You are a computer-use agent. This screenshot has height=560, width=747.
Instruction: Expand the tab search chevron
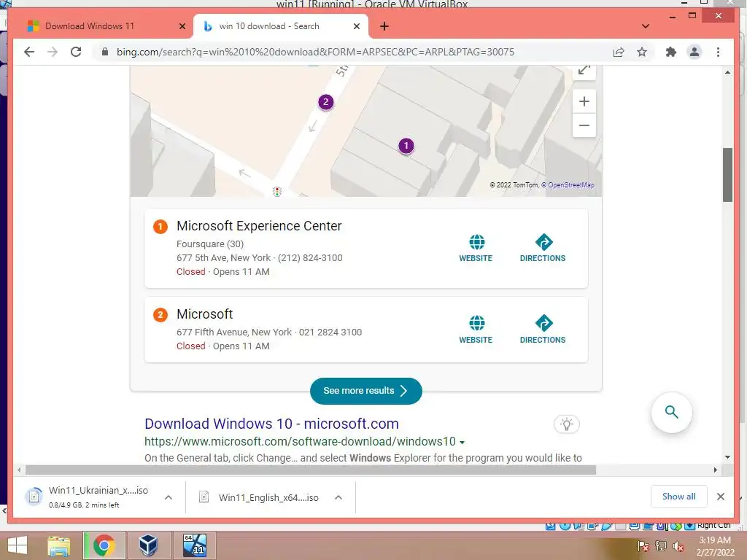(x=646, y=26)
